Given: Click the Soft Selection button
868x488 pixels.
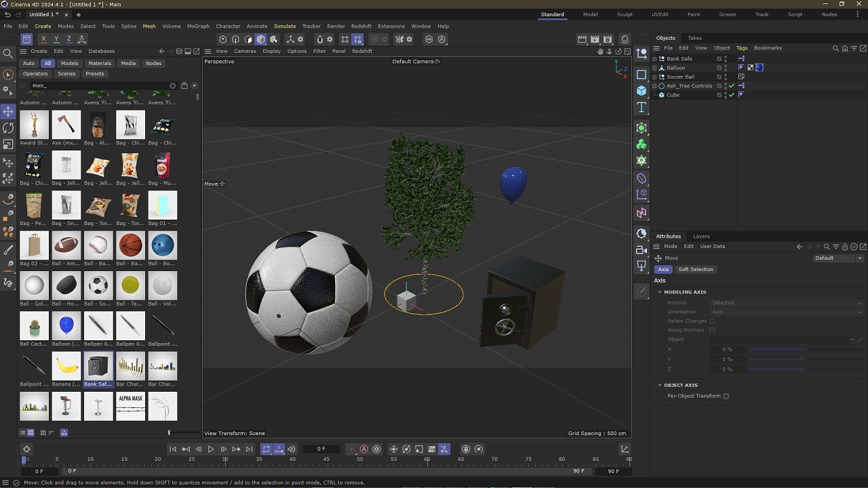Looking at the screenshot, I should click(695, 269).
